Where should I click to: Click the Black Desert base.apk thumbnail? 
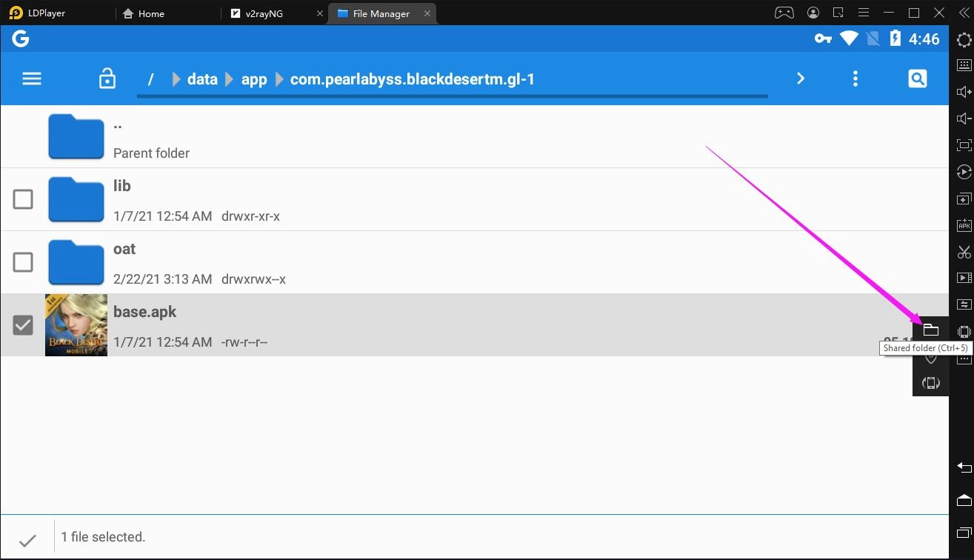tap(76, 324)
